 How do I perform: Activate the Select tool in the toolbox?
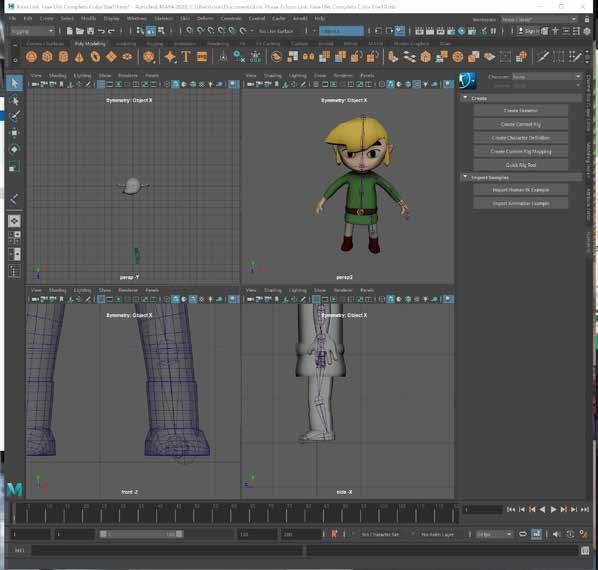tap(14, 83)
